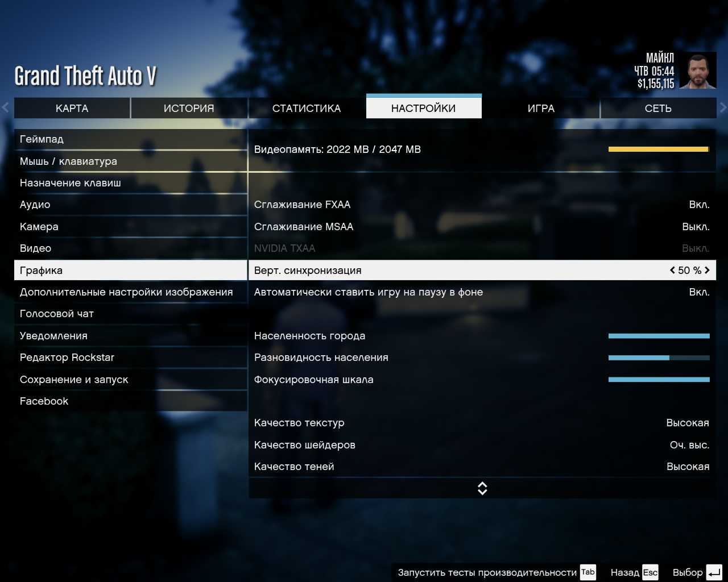The width and height of the screenshot is (728, 582).
Task: Change Качество теней setting
Action: [x=482, y=467]
